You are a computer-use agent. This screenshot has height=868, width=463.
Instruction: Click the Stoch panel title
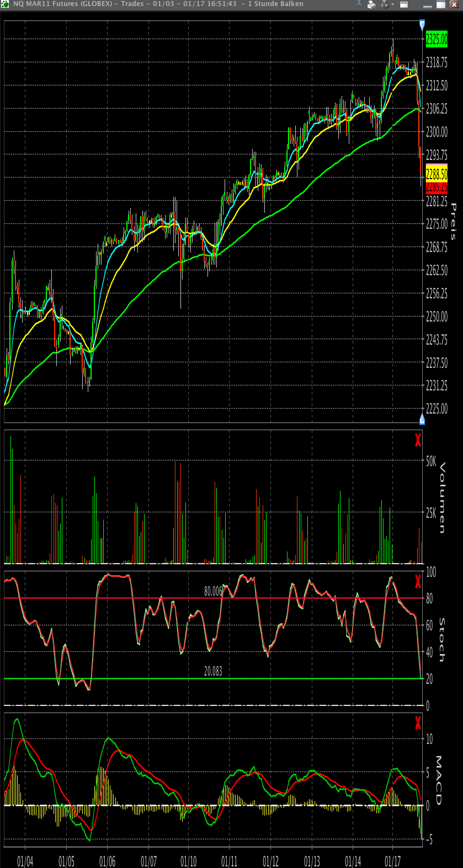(442, 640)
